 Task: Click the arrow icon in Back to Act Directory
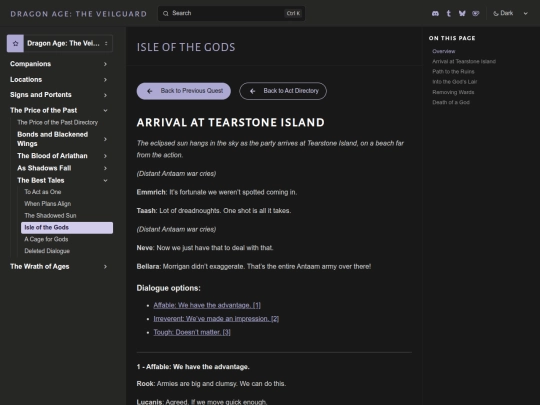pos(252,91)
